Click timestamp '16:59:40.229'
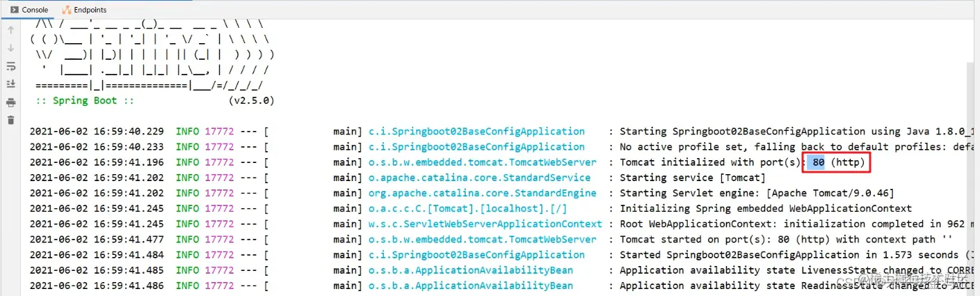Screen dimensions: 980x296 (x=129, y=132)
